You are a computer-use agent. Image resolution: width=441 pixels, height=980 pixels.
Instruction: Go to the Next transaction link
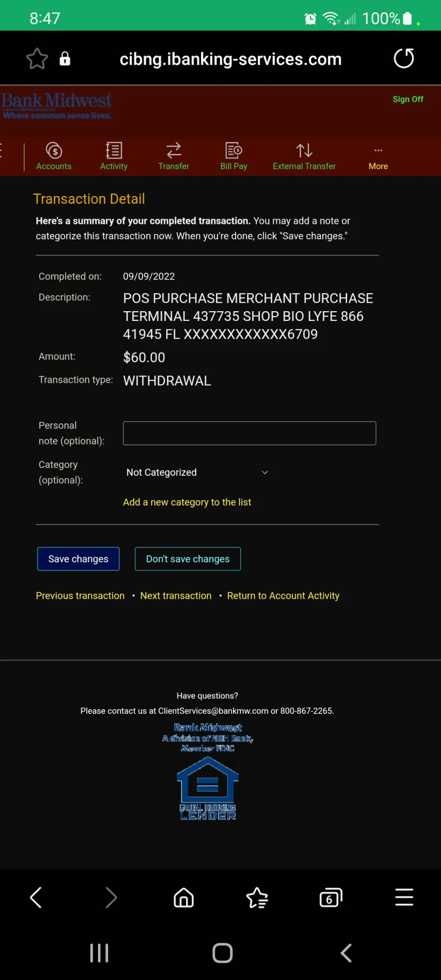point(176,596)
